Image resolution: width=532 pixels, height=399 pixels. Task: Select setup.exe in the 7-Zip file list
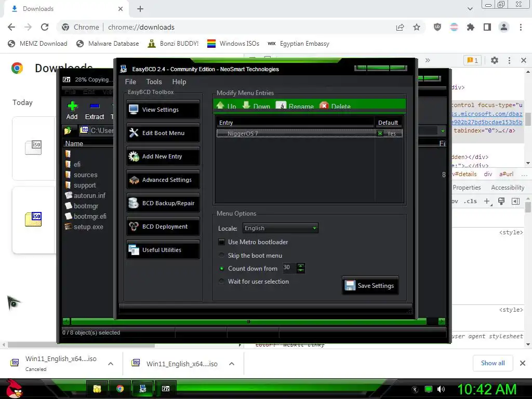(84, 227)
